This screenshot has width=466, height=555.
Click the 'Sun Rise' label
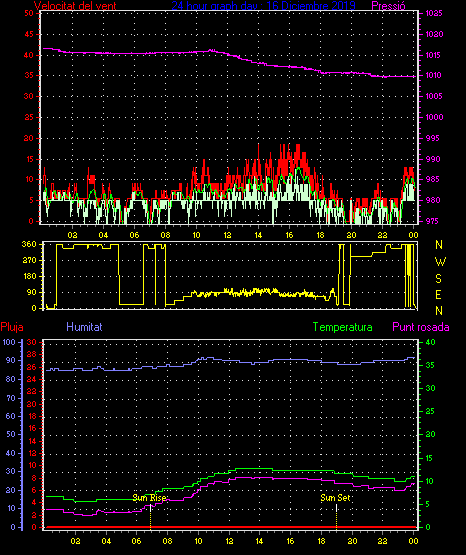click(149, 498)
